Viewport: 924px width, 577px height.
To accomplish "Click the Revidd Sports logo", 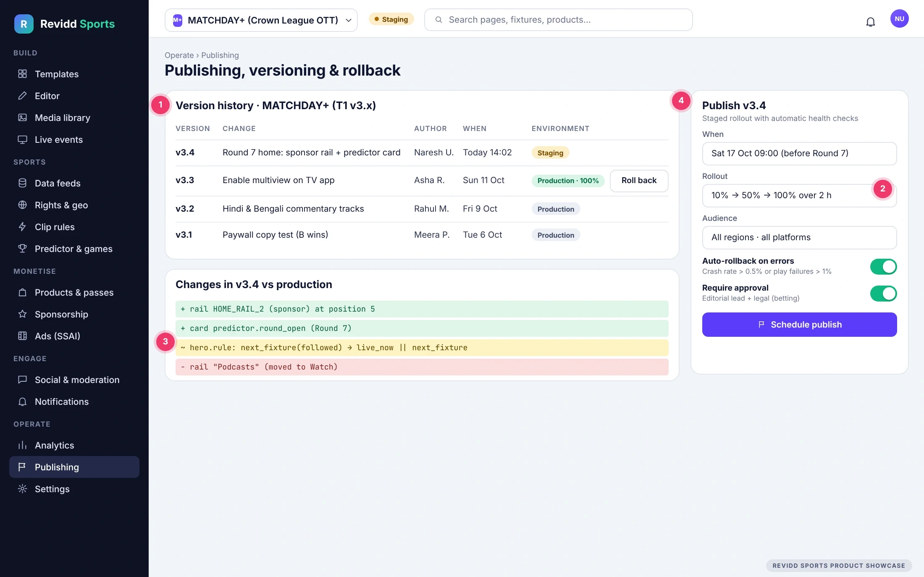I will click(x=65, y=24).
